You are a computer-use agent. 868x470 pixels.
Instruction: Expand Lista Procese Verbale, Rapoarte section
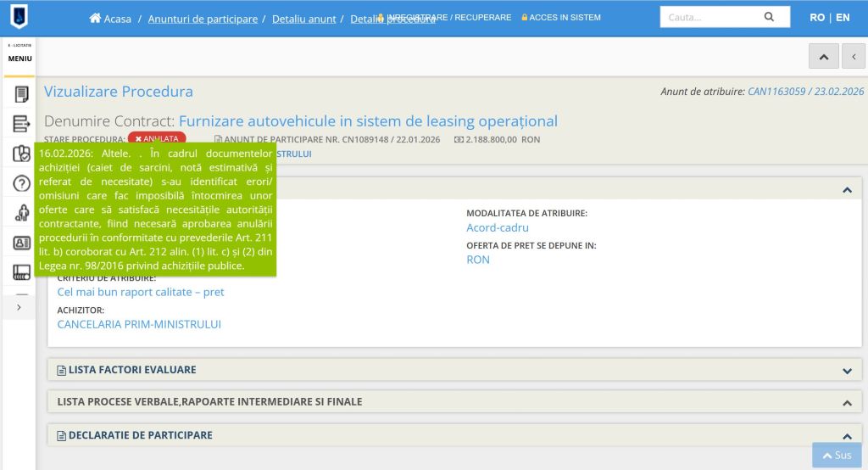(846, 402)
